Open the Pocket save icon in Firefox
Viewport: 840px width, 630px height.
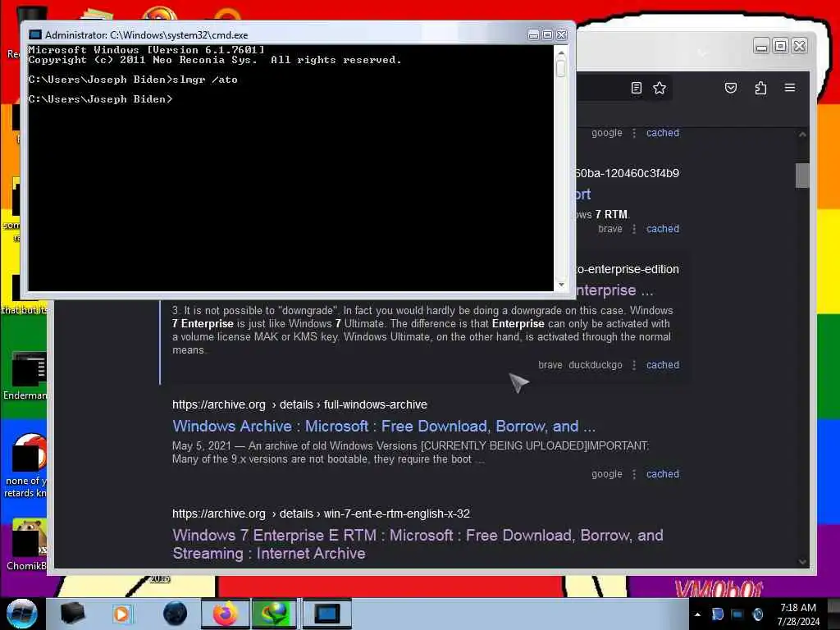pyautogui.click(x=731, y=88)
